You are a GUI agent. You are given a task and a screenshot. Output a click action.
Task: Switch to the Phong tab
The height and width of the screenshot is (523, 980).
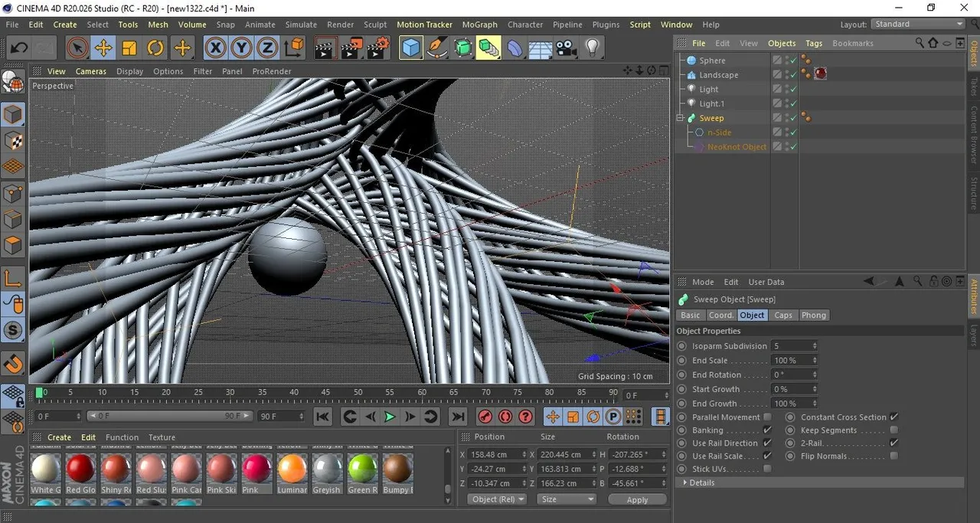(814, 315)
